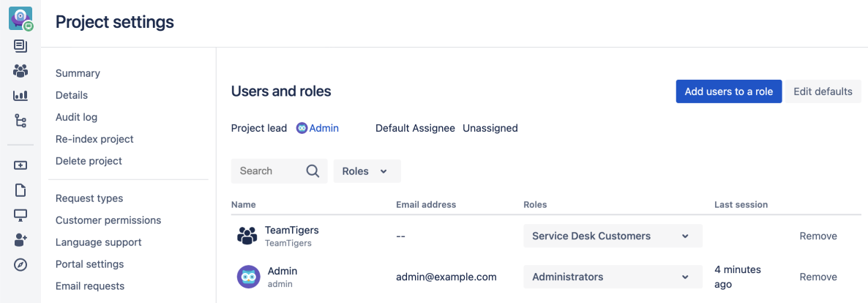The width and height of the screenshot is (868, 303).
Task: Click the Edit defaults button
Action: (823, 91)
